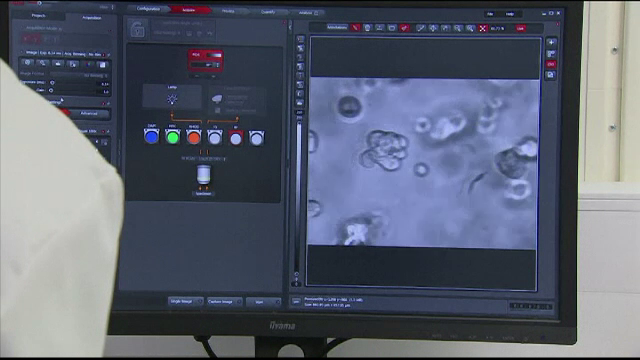Click the second annotation toolbar icon

pyautogui.click(x=367, y=28)
